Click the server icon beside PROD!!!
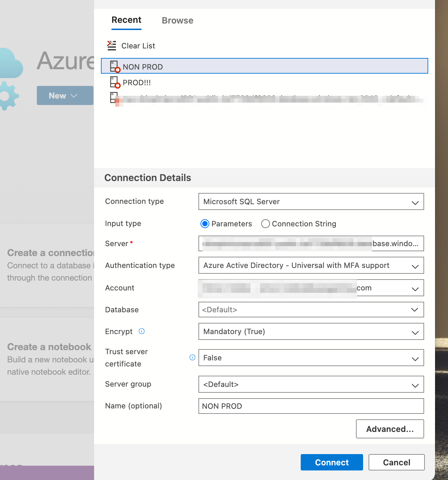Image resolution: width=448 pixels, height=480 pixels. coord(115,82)
